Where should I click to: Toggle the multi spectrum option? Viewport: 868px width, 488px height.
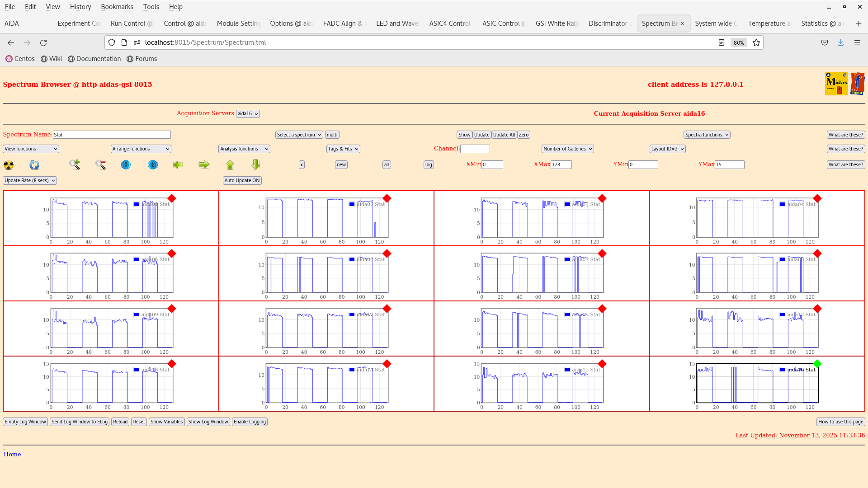tap(332, 134)
